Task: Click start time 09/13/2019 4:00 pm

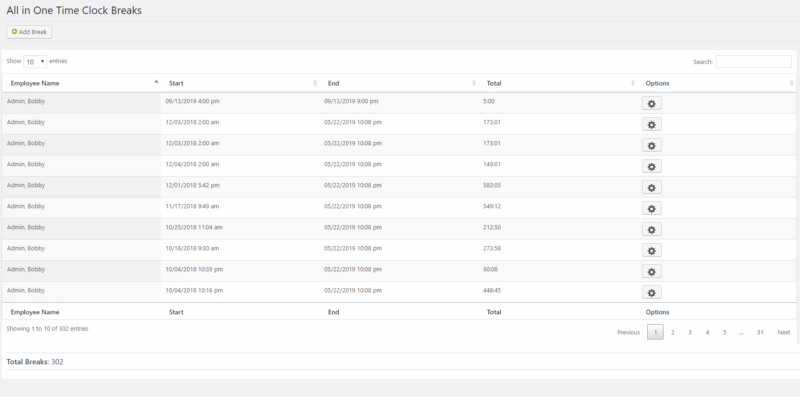Action: pyautogui.click(x=192, y=101)
